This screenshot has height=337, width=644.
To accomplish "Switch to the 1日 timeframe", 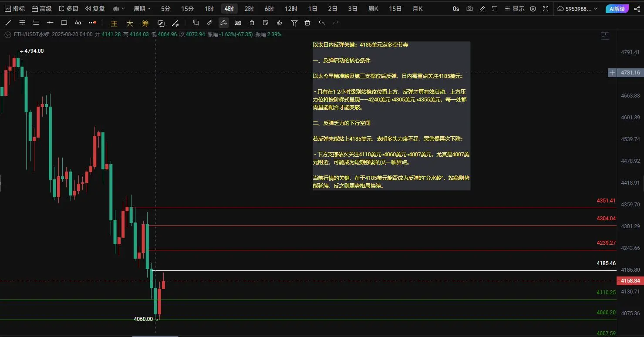I will click(x=313, y=8).
